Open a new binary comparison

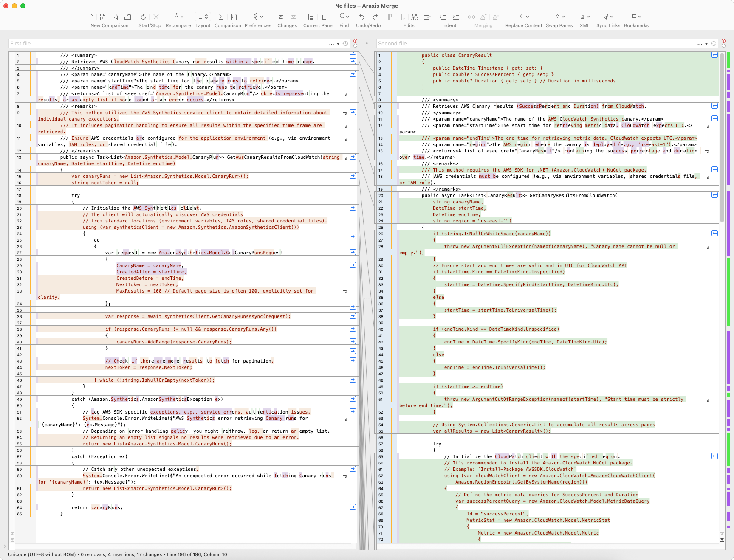pos(102,17)
